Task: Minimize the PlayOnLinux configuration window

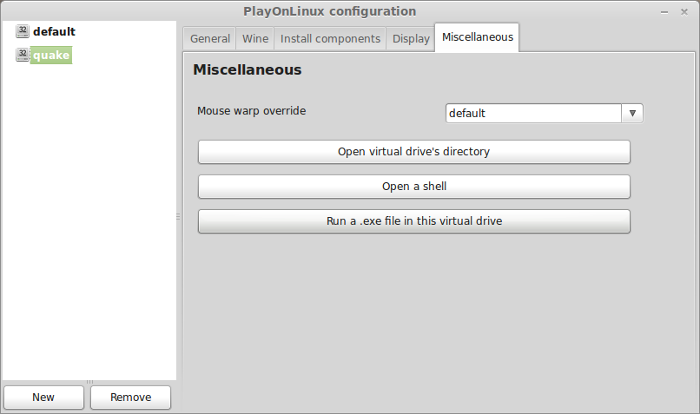Action: tap(664, 12)
